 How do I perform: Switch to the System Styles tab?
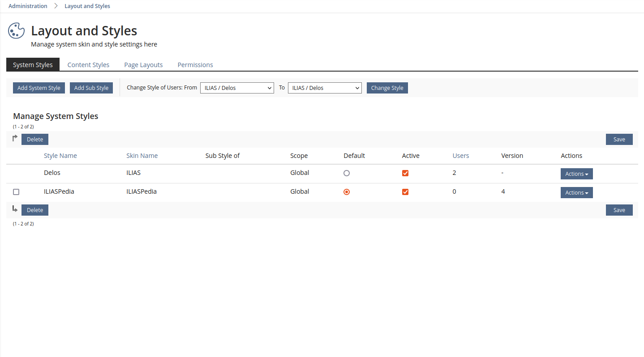pos(33,64)
